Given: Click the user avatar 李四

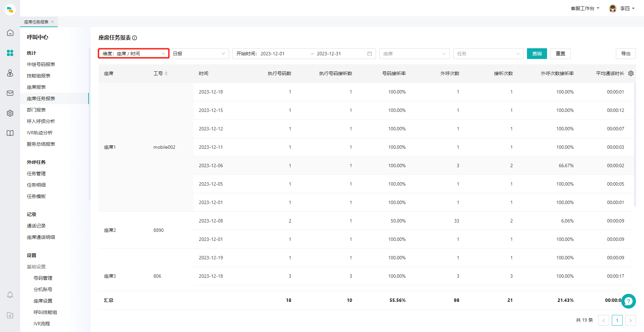Looking at the screenshot, I should 613,8.
